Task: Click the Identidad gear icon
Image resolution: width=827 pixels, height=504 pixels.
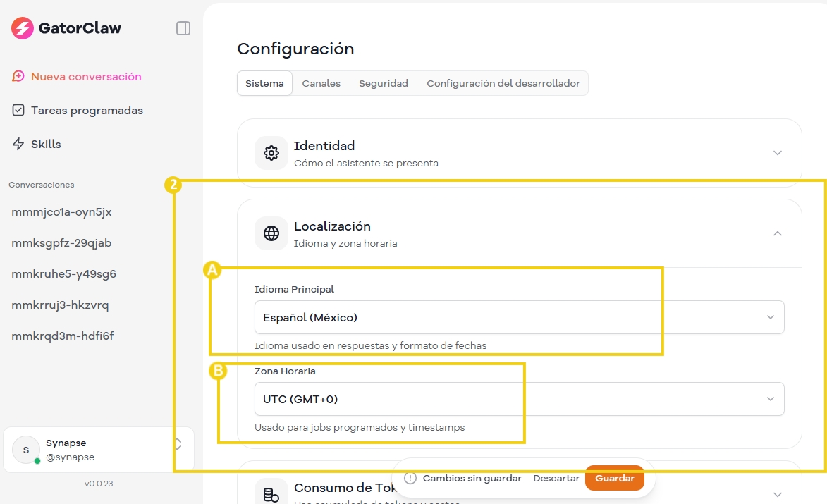Action: click(x=271, y=153)
